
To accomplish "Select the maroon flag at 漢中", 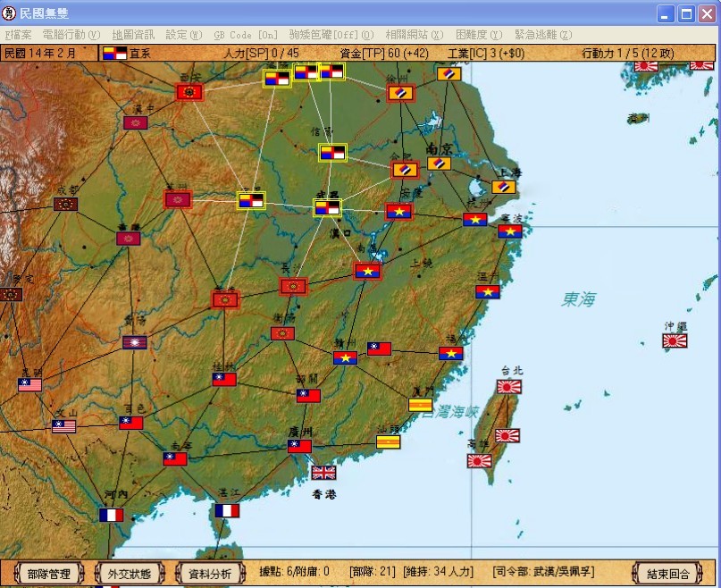I will (x=136, y=122).
